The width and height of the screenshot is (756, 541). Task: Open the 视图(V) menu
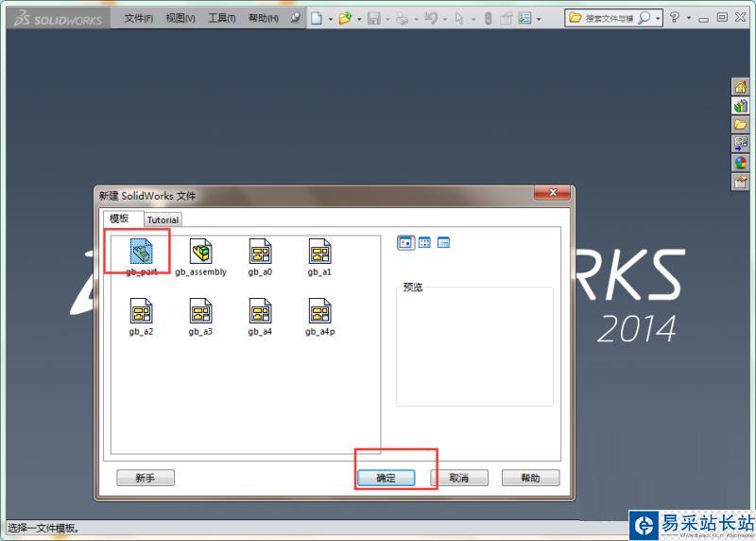coord(180,18)
